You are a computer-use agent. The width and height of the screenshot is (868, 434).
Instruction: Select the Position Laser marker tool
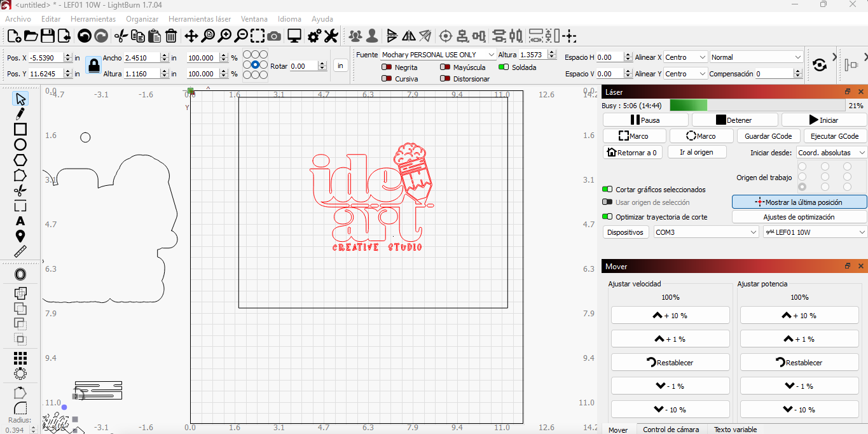click(x=20, y=236)
